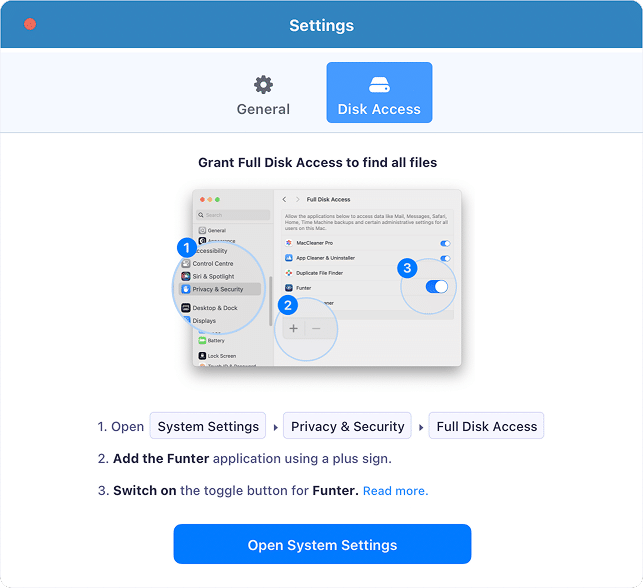
Task: Click the Full Disk Access path label
Action: tap(486, 426)
